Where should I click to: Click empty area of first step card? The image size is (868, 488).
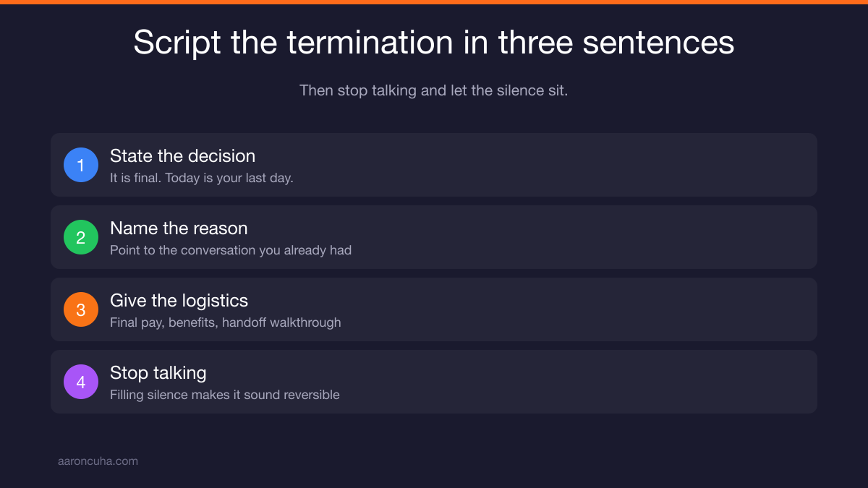579,165
